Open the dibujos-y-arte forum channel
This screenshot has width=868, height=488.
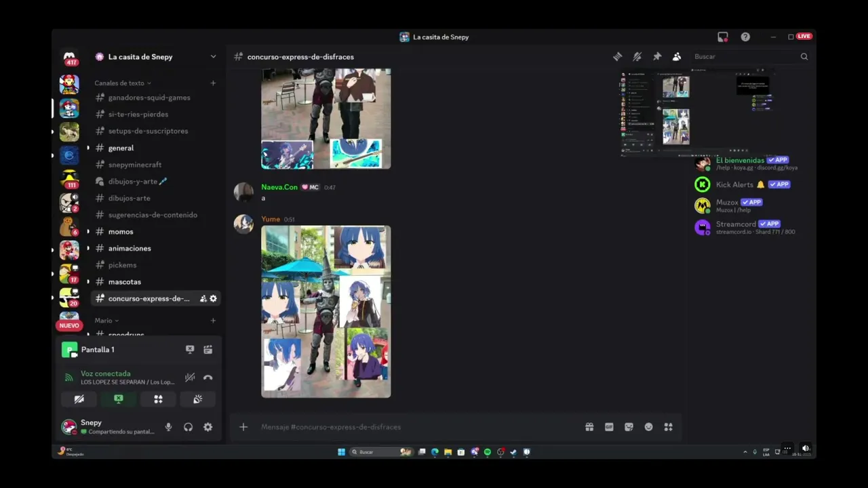(155, 182)
